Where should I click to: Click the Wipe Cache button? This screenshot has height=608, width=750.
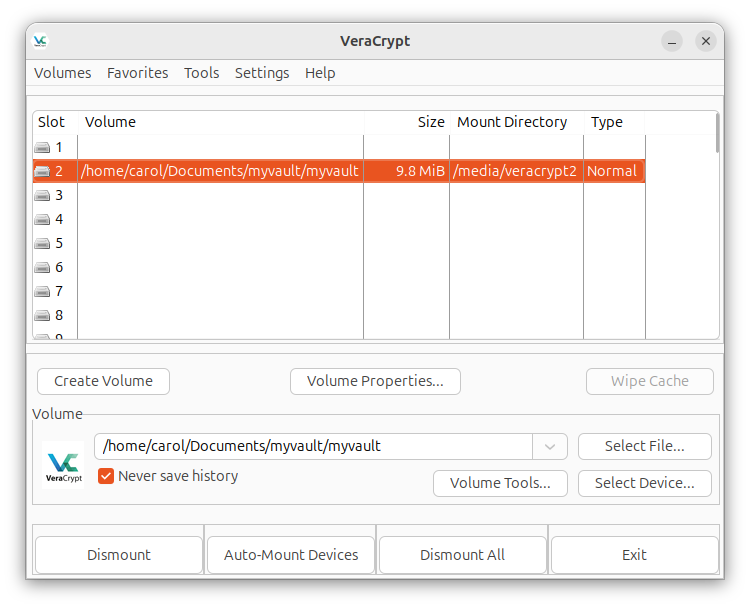point(650,381)
